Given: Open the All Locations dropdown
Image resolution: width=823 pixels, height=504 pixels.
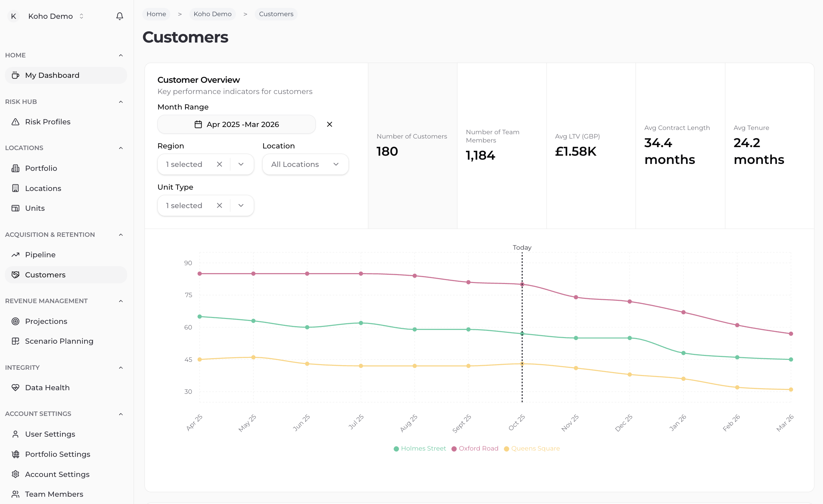Looking at the screenshot, I should point(305,164).
